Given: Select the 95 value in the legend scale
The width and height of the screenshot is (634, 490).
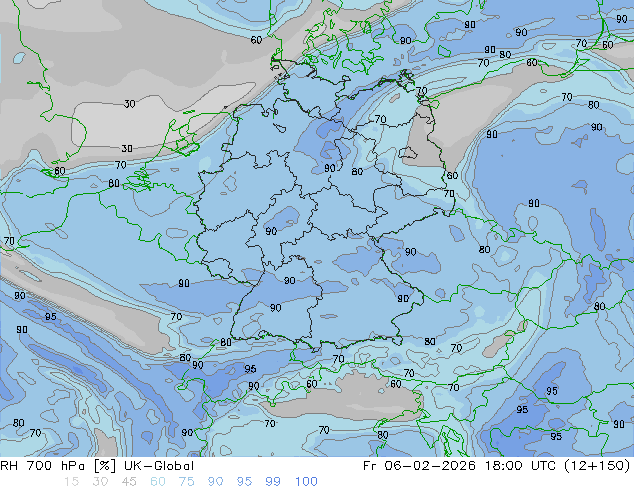Looking at the screenshot, I should coord(244,482).
